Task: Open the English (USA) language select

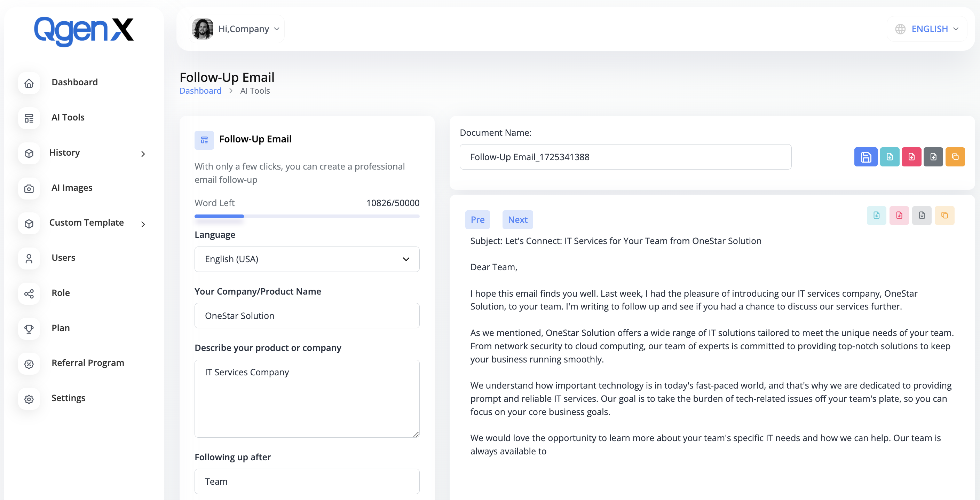Action: point(307,259)
